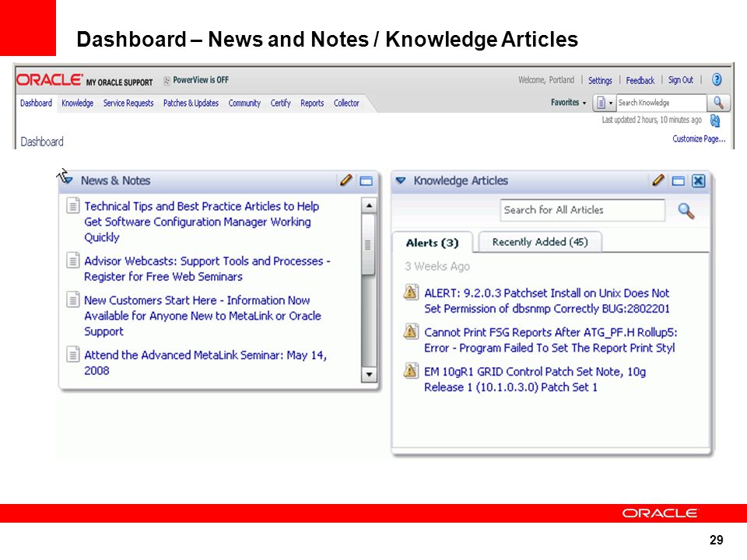Open ALERT: 9.2.0.3 Patchset Install article
The height and width of the screenshot is (560, 747).
pos(547,301)
